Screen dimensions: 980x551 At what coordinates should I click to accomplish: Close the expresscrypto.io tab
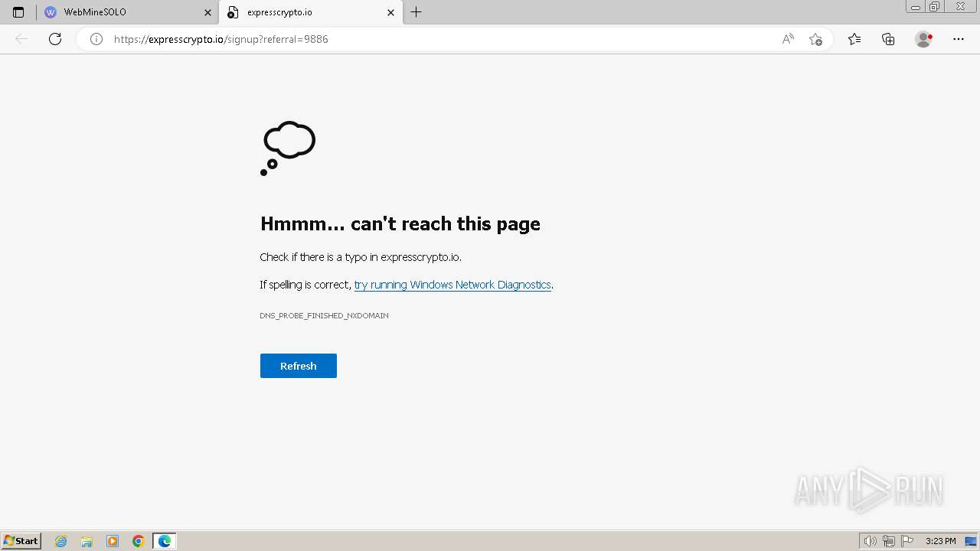pos(390,12)
